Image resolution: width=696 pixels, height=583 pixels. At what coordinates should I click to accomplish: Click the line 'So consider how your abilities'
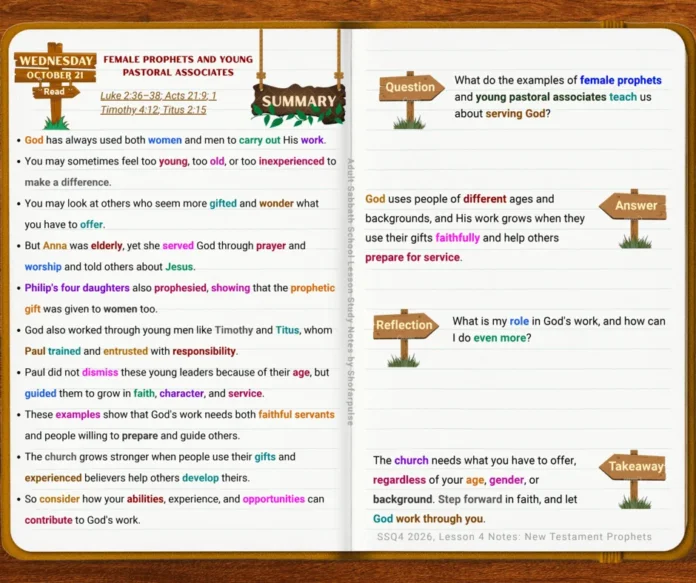point(174,499)
